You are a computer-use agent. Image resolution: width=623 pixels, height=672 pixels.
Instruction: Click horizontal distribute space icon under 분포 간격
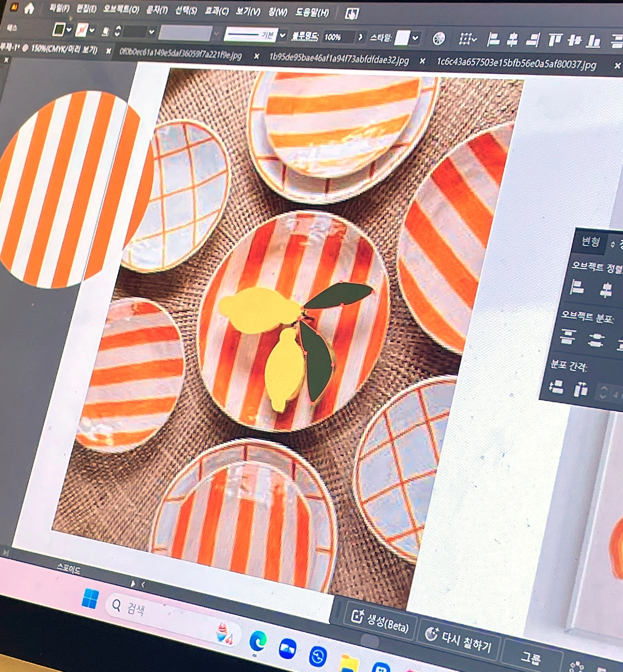[x=581, y=389]
